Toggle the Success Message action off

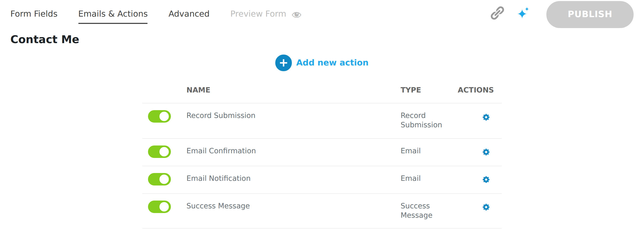pyautogui.click(x=159, y=207)
